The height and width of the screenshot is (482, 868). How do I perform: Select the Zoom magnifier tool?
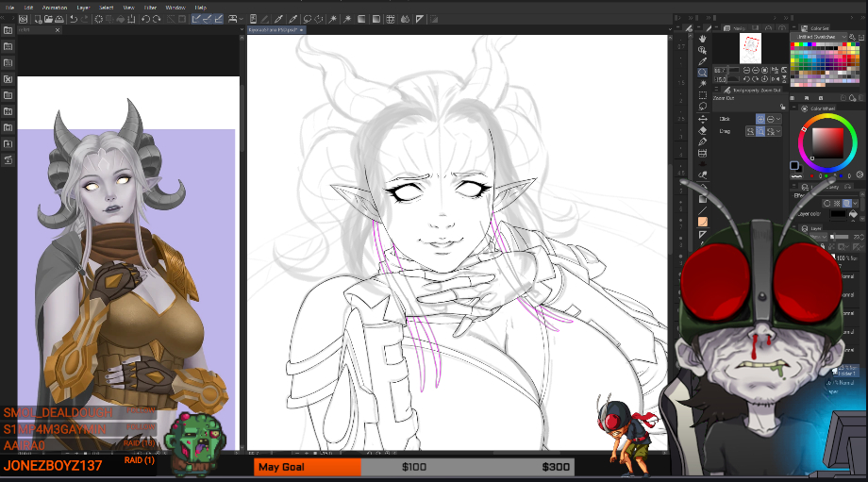click(x=703, y=72)
